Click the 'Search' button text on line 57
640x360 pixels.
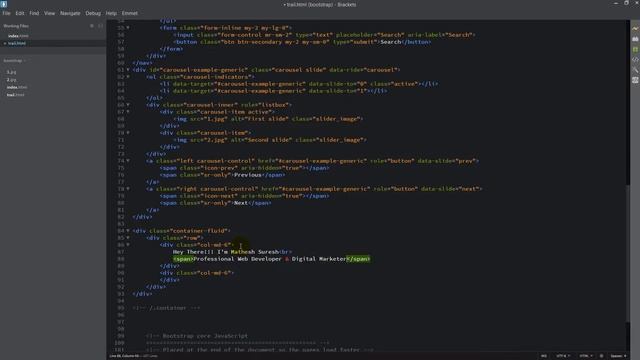(x=391, y=42)
